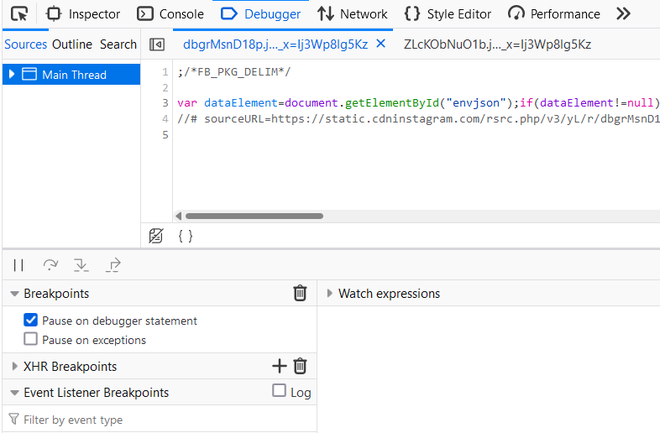Delete all XHR breakpoints trash icon
This screenshot has width=660, height=433.
pyautogui.click(x=300, y=366)
